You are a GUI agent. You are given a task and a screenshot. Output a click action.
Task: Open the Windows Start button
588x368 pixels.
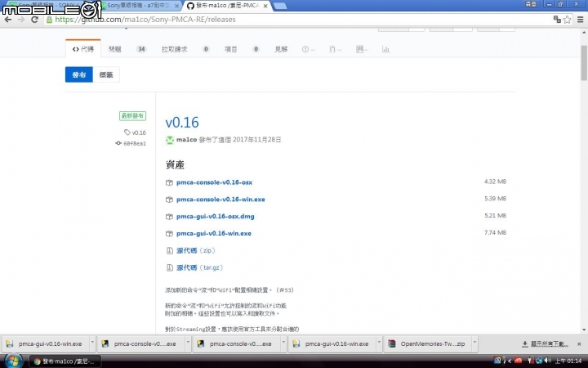pyautogui.click(x=12, y=361)
